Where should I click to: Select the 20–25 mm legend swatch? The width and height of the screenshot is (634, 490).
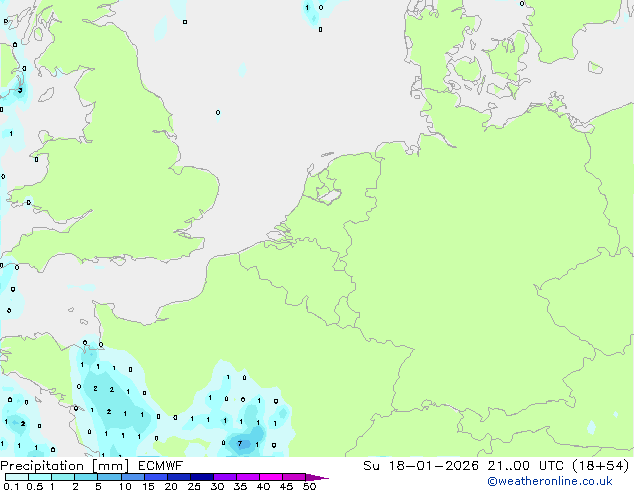point(178,477)
